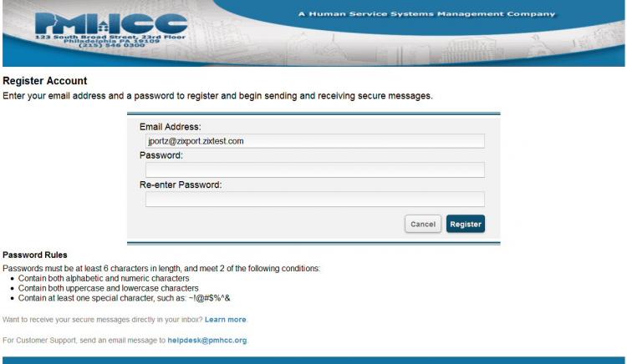The height and width of the screenshot is (364, 627).
Task: Click the Human Service Systems Management Company tagline
Action: tap(426, 14)
